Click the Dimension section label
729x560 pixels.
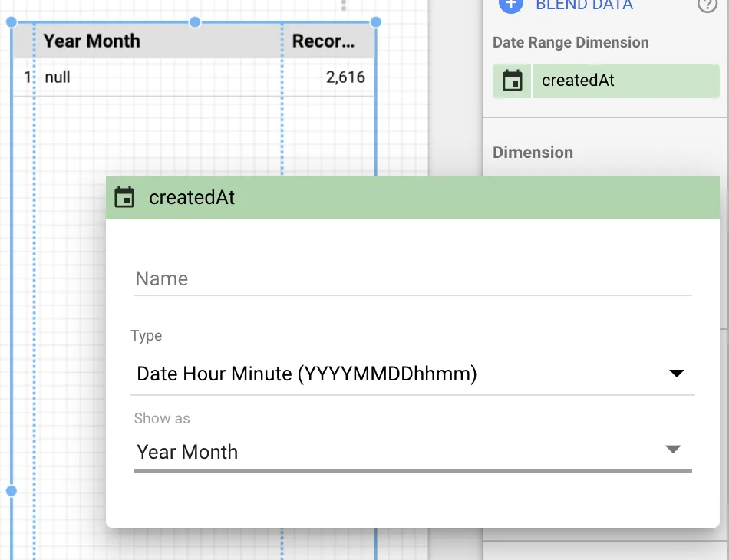(533, 153)
